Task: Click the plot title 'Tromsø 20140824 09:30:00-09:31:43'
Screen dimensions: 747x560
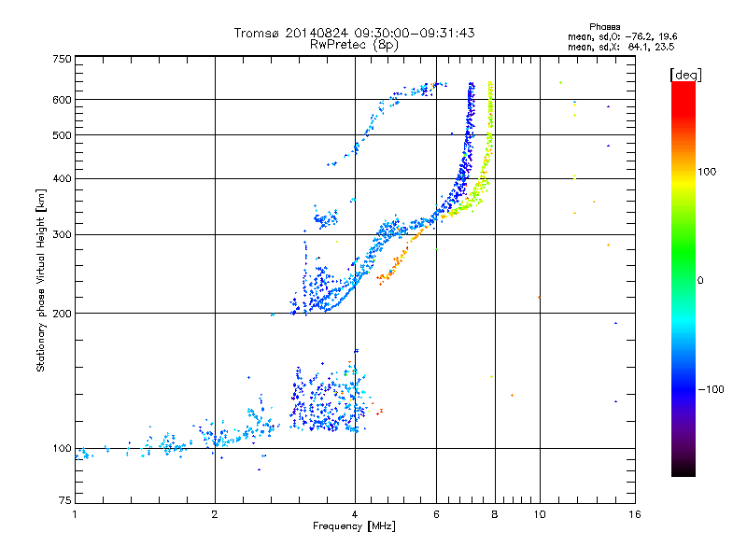Action: coord(354,33)
